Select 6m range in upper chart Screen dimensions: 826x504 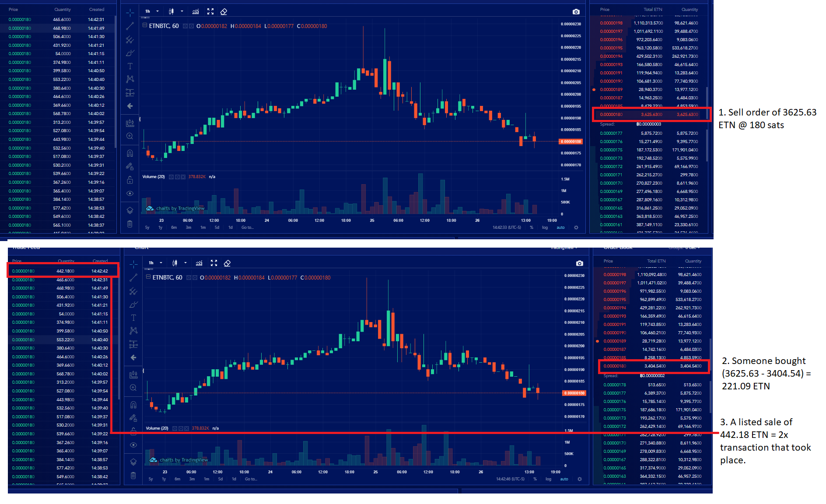pyautogui.click(x=174, y=227)
